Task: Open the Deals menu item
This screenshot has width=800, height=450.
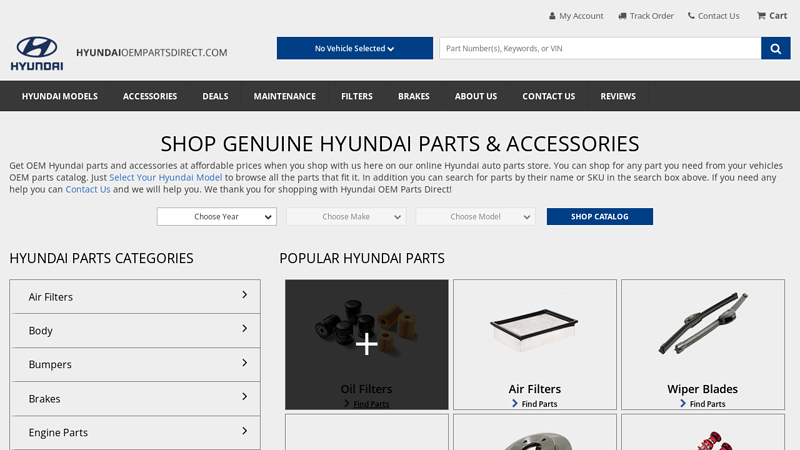Action: (215, 96)
